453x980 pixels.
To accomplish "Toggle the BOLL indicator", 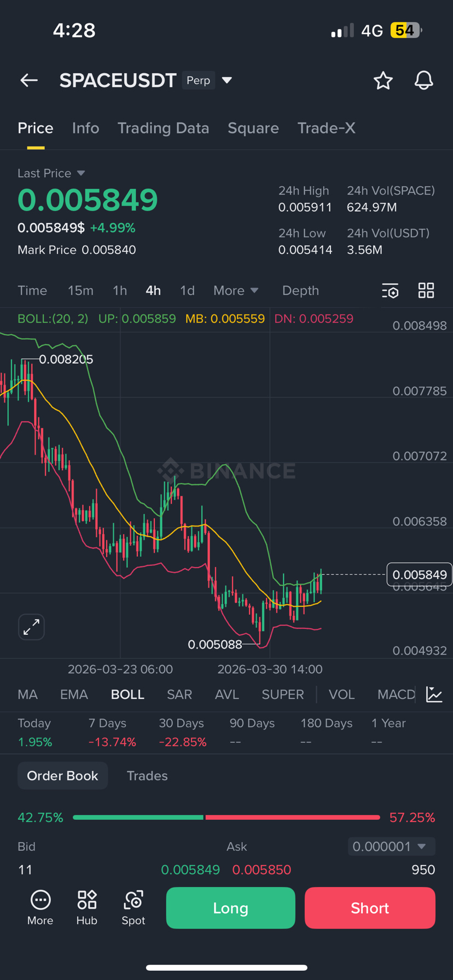I will tap(127, 695).
